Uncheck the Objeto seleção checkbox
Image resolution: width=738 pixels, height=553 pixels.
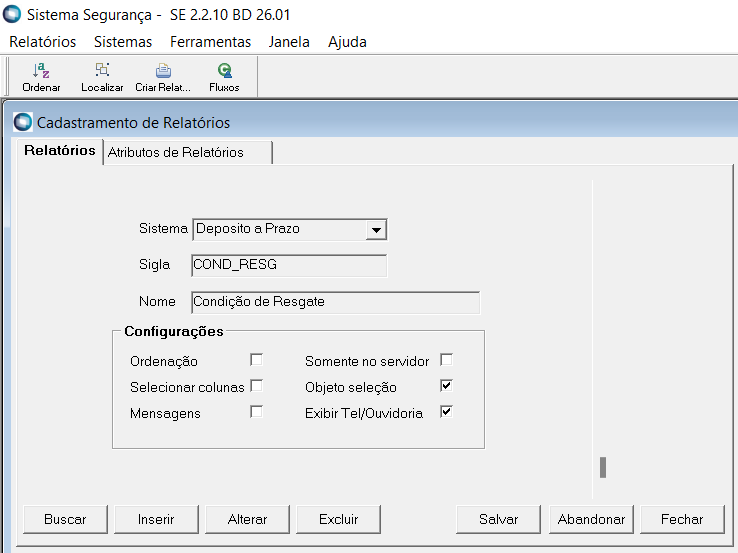click(447, 385)
